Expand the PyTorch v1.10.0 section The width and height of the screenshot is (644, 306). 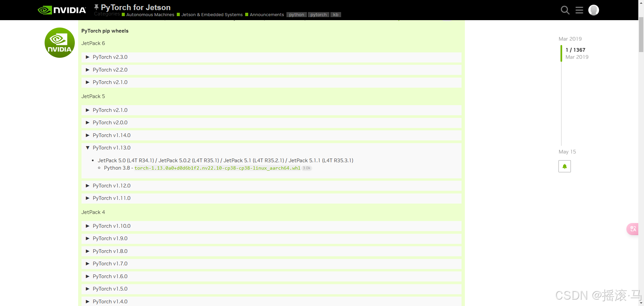pyautogui.click(x=111, y=226)
